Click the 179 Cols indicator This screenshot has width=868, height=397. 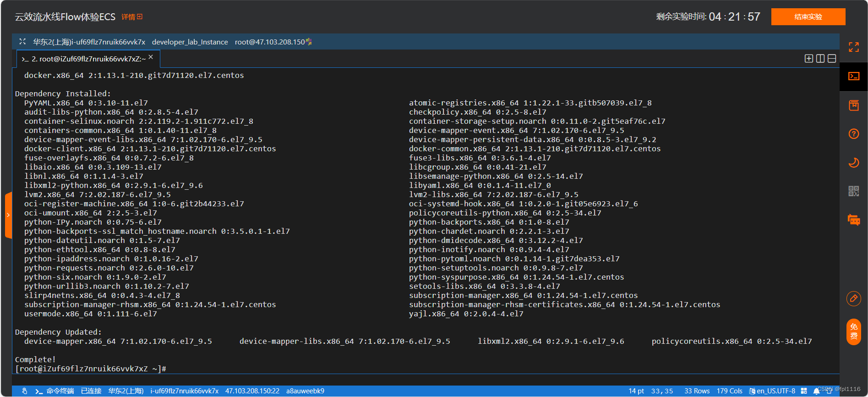730,391
